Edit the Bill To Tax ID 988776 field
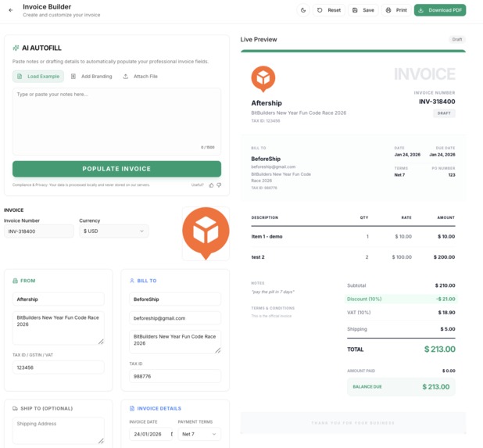 pos(175,376)
